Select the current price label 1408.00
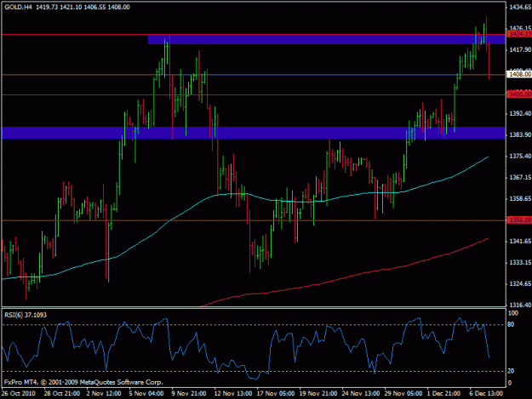This screenshot has width=532, height=399. tap(519, 74)
